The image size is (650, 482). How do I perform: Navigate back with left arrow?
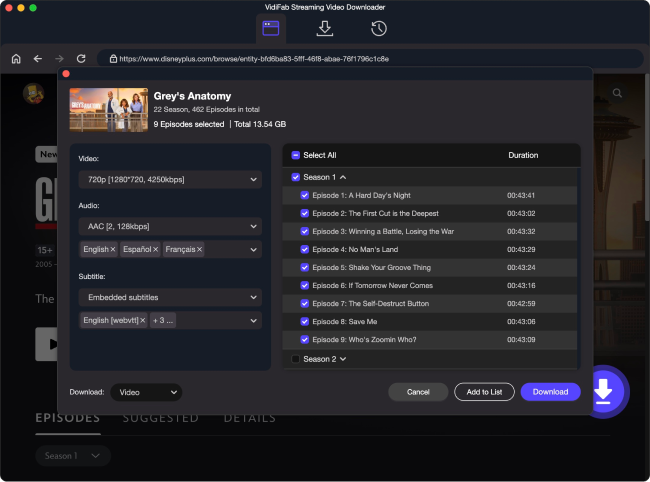[x=38, y=59]
